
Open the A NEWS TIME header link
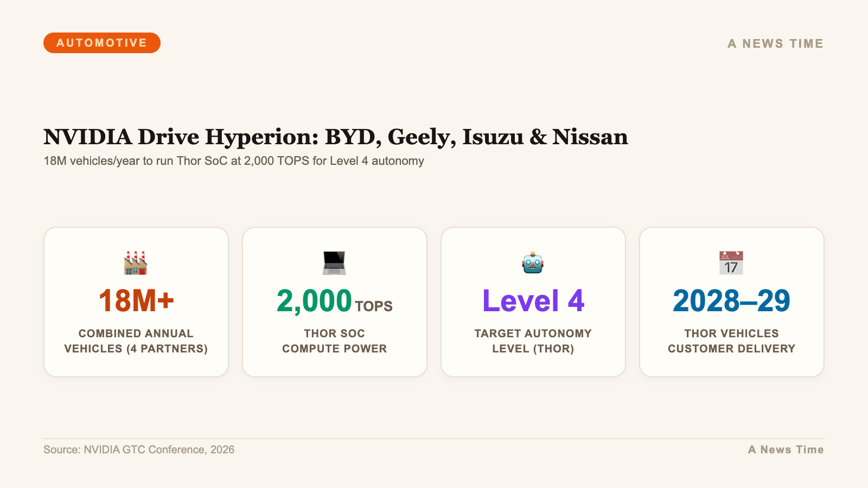(x=775, y=43)
